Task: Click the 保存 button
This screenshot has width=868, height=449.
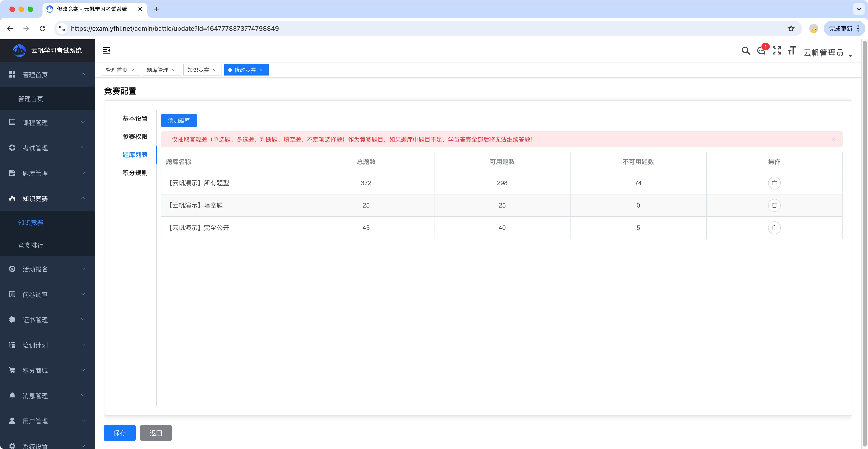Action: (x=120, y=433)
